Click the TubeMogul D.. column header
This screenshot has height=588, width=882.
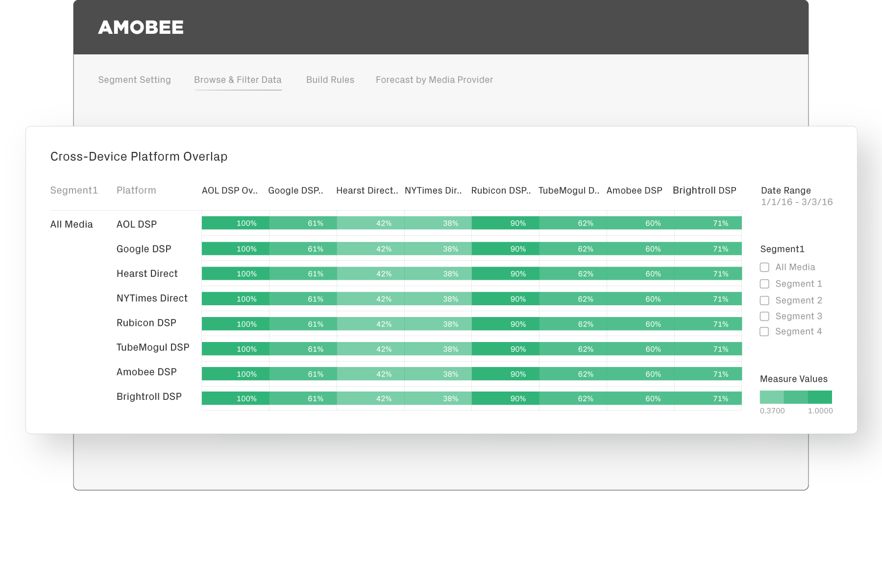(569, 191)
